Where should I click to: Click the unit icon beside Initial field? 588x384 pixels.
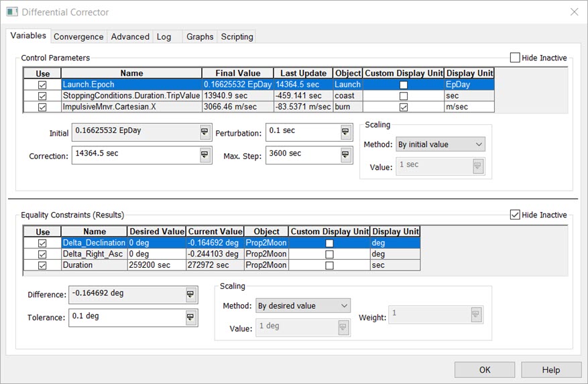204,133
